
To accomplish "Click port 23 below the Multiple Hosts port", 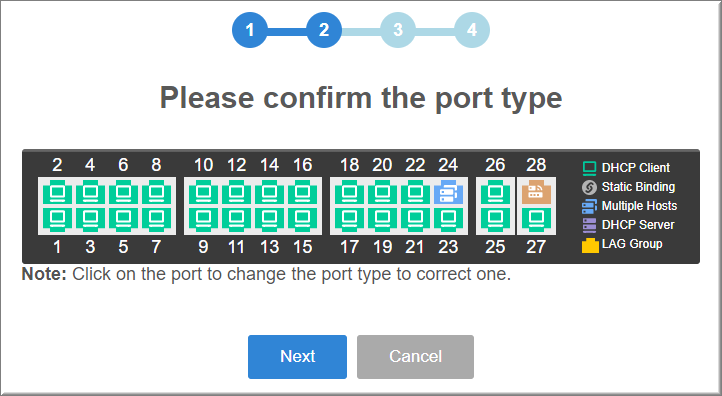I will click(448, 218).
